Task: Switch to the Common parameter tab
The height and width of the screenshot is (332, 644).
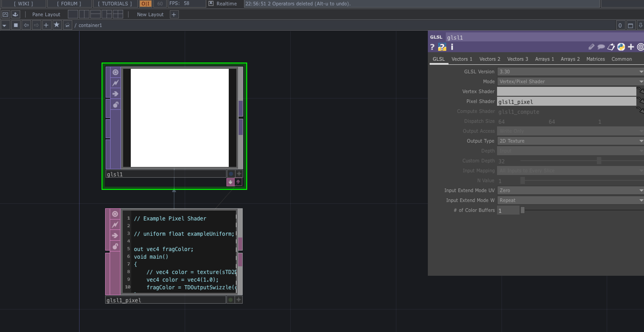Action: point(622,59)
